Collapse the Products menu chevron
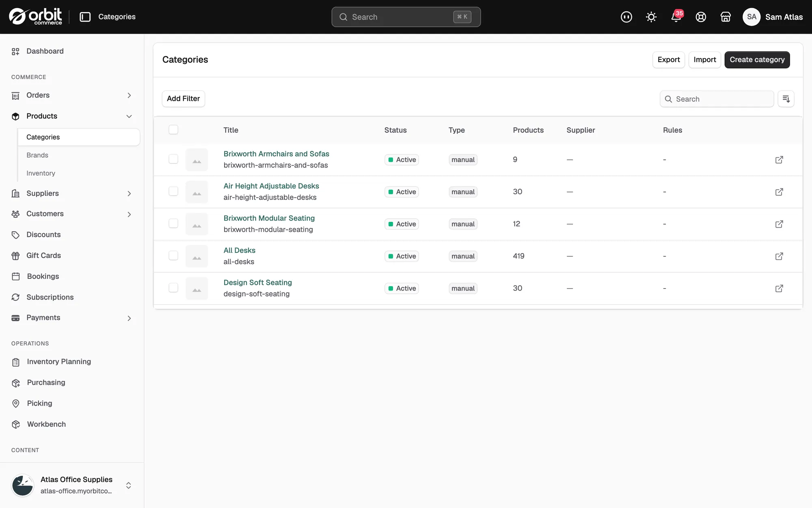Screen dimensions: 812x508 coord(129,116)
